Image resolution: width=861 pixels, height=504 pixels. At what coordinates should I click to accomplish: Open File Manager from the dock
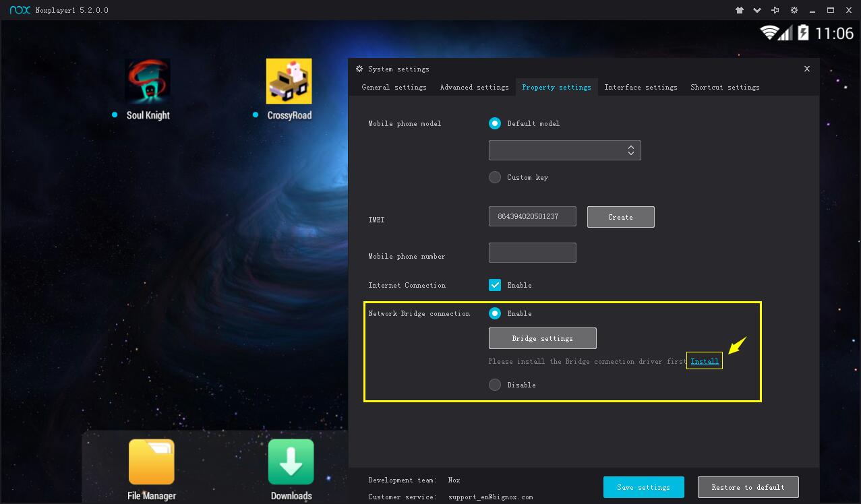[152, 462]
